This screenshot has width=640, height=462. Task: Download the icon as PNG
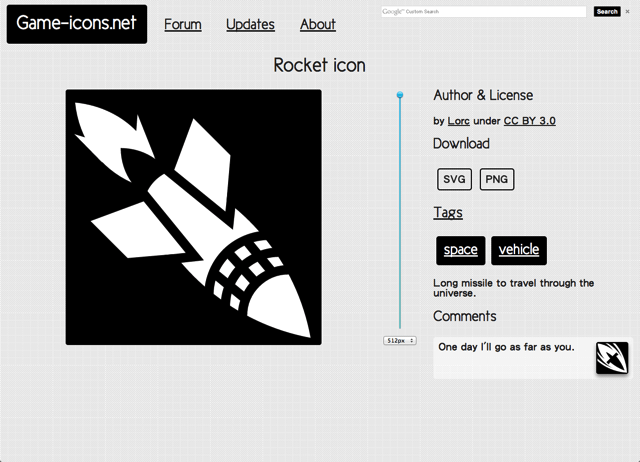(496, 180)
